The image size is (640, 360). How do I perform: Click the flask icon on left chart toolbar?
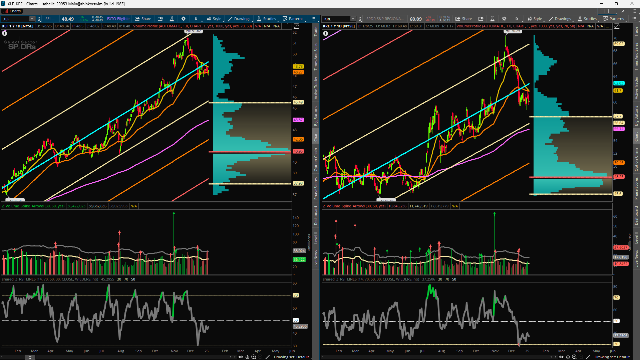tap(172, 19)
